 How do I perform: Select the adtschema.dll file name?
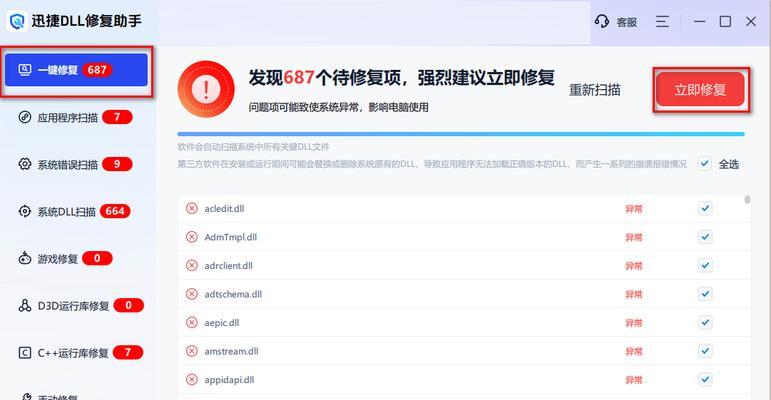[233, 294]
